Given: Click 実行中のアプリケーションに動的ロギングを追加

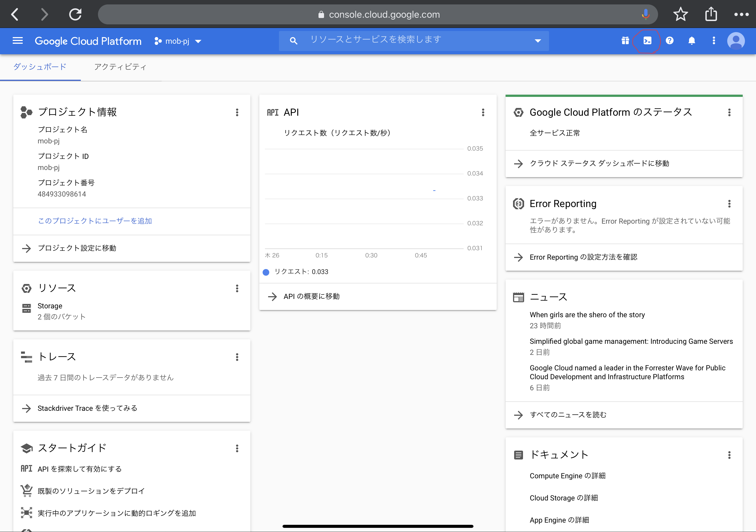Looking at the screenshot, I should (116, 513).
